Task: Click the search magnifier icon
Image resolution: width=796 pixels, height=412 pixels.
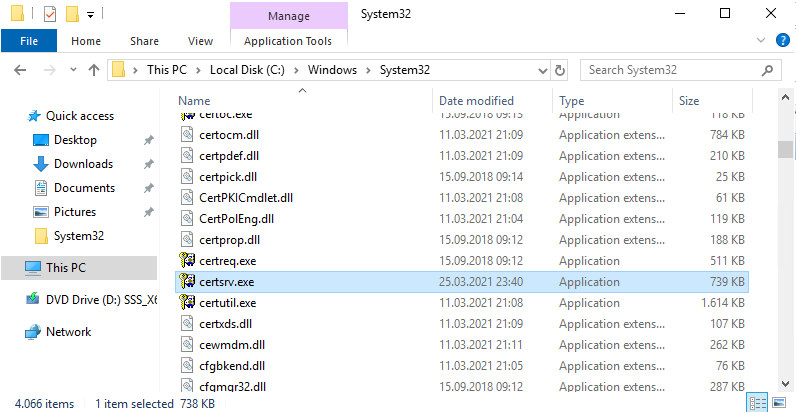Action: pyautogui.click(x=768, y=70)
